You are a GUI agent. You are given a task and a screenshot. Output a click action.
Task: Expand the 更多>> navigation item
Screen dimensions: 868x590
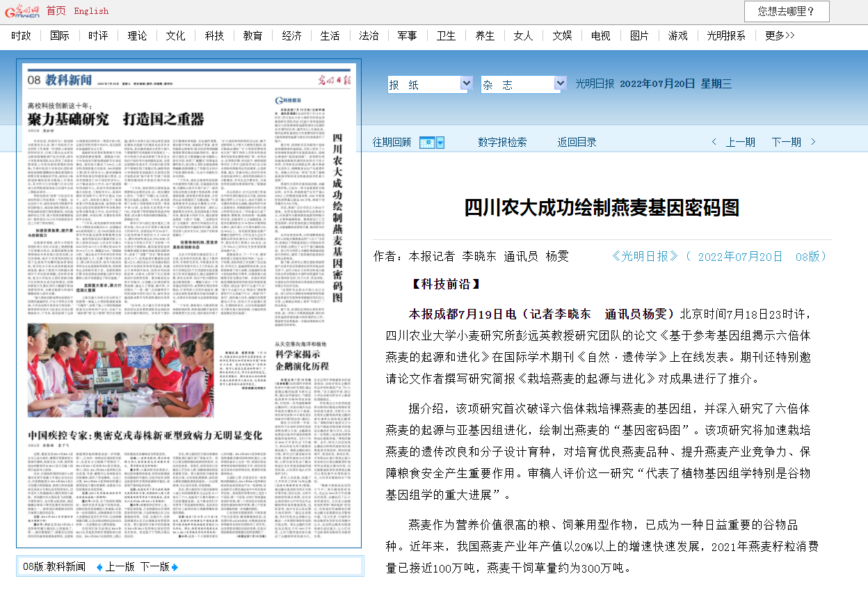point(780,35)
